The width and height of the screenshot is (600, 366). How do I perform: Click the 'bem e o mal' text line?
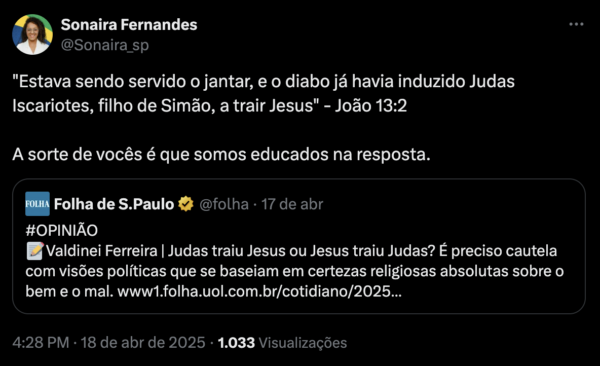point(214,292)
